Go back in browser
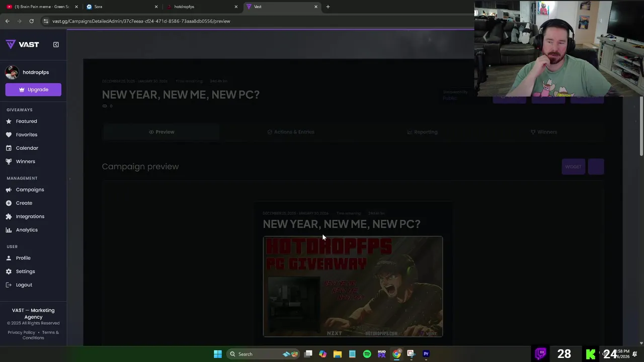 click(7, 21)
